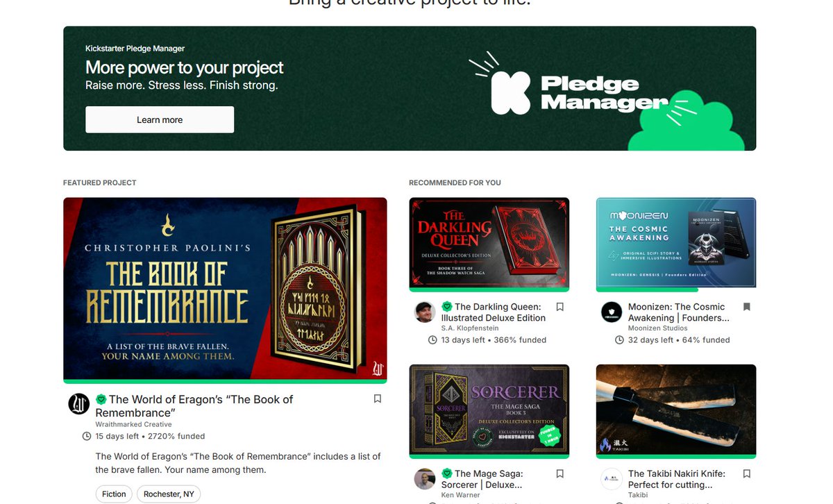The width and height of the screenshot is (833, 504).
Task: Bookmark The Mage Saga Sorcerer project
Action: (559, 474)
